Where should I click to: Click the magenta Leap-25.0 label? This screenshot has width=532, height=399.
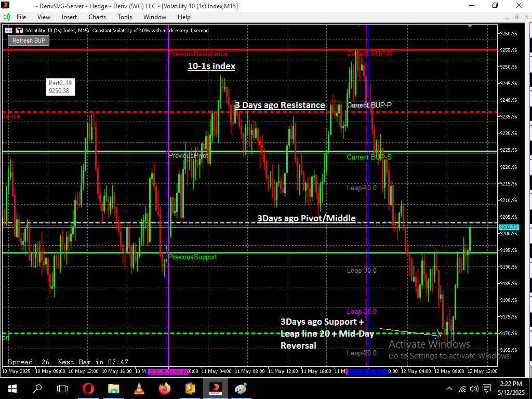click(x=362, y=312)
